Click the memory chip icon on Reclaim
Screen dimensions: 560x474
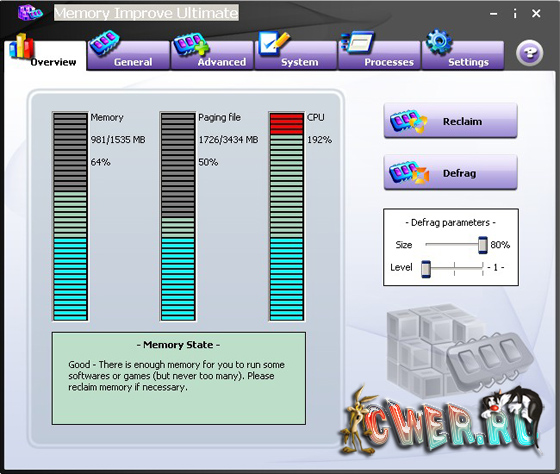tap(408, 121)
